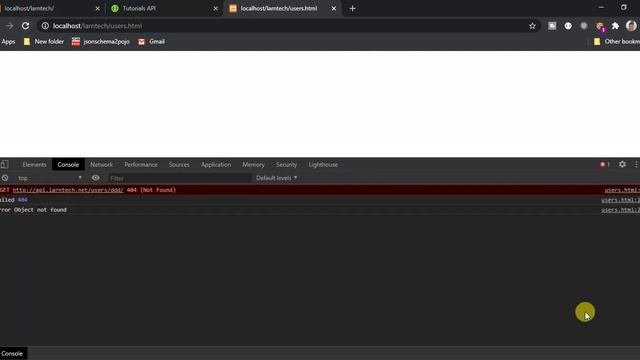640x360 pixels.
Task: Bookmark this page with the star icon
Action: click(532, 26)
